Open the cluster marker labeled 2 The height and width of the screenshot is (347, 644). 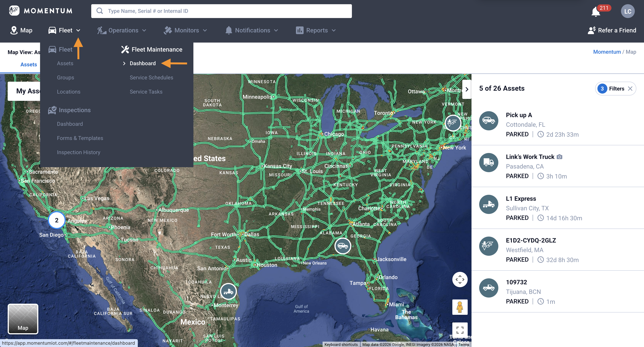tap(57, 220)
